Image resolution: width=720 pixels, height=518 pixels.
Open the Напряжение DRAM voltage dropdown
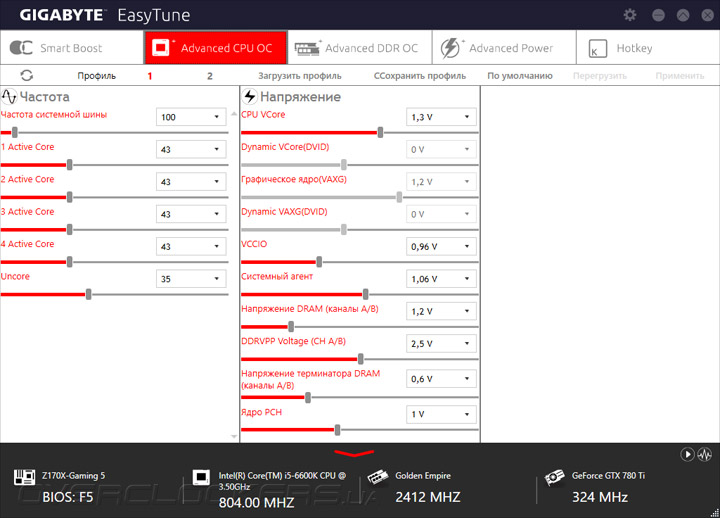click(441, 311)
